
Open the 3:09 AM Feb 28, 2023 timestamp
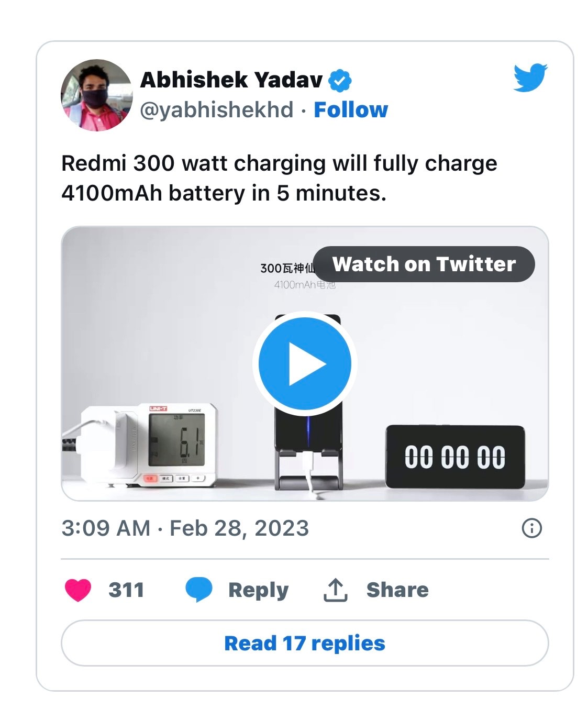tap(185, 528)
